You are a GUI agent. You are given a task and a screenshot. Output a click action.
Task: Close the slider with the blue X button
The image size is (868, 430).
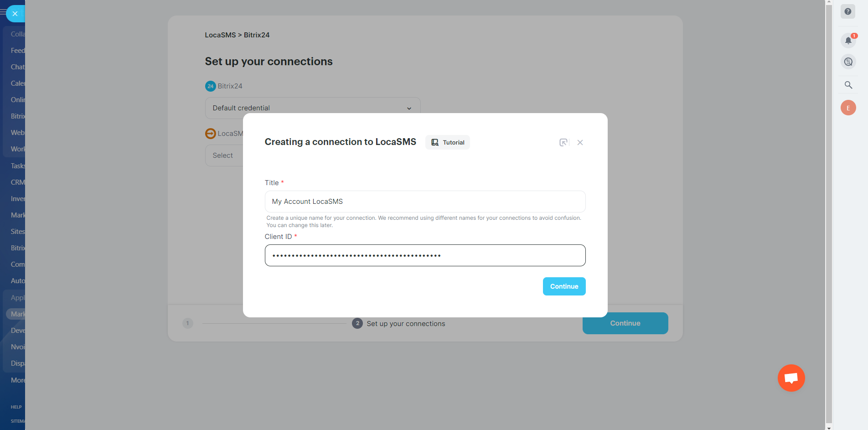tap(15, 14)
